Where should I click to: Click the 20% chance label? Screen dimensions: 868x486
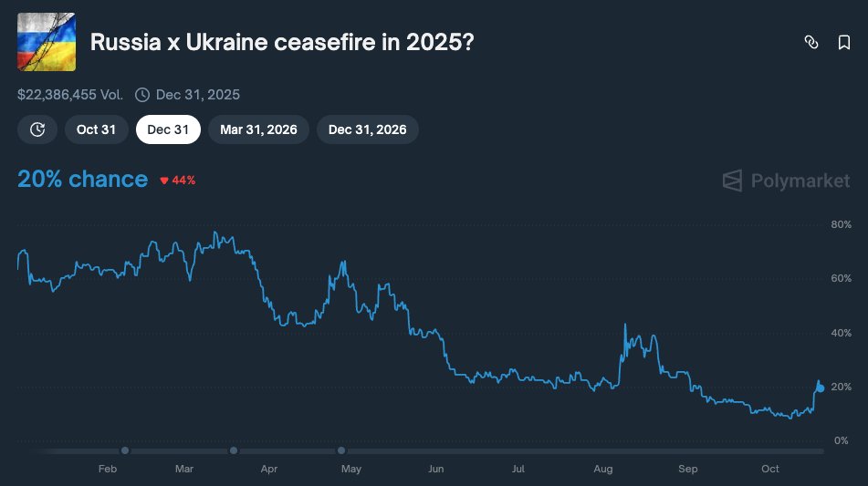(82, 180)
